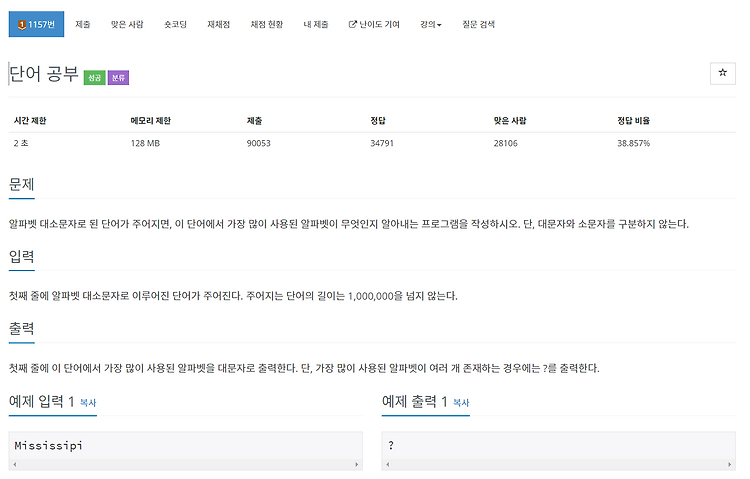Click the 입력 section heading

(x=22, y=257)
